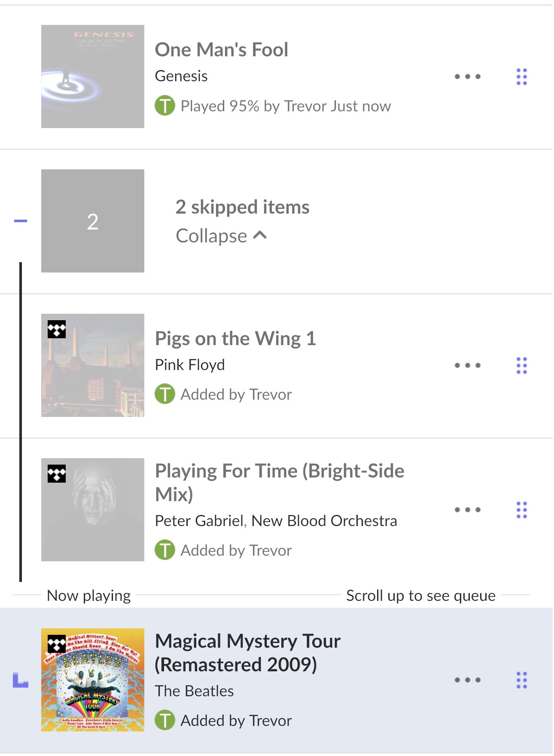Image resolution: width=554 pixels, height=756 pixels.
Task: Open options for Playing For Time track
Action: click(467, 510)
